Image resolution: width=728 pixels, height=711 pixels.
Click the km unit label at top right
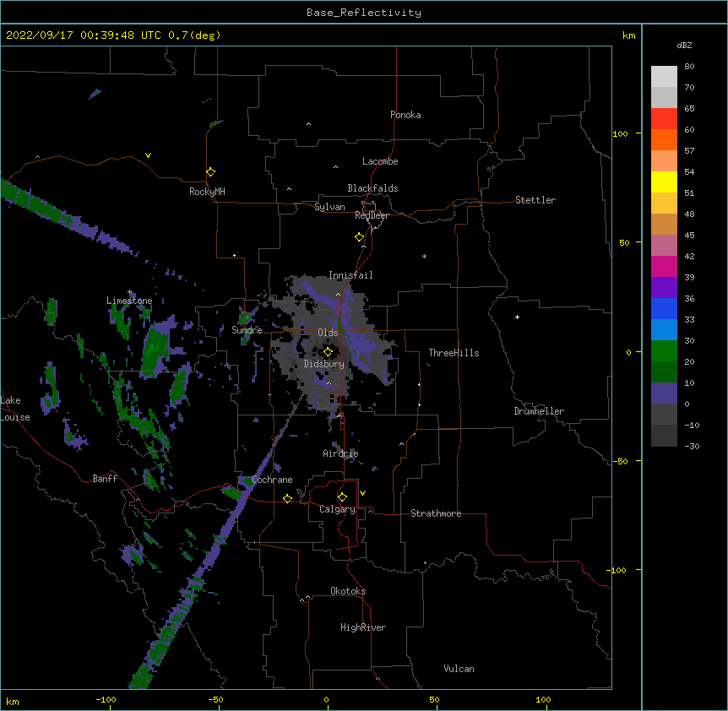[x=628, y=35]
